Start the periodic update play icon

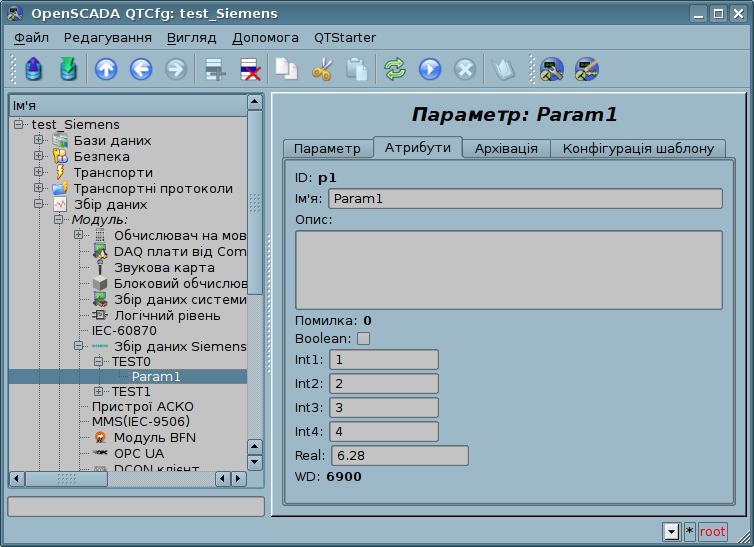click(430, 69)
